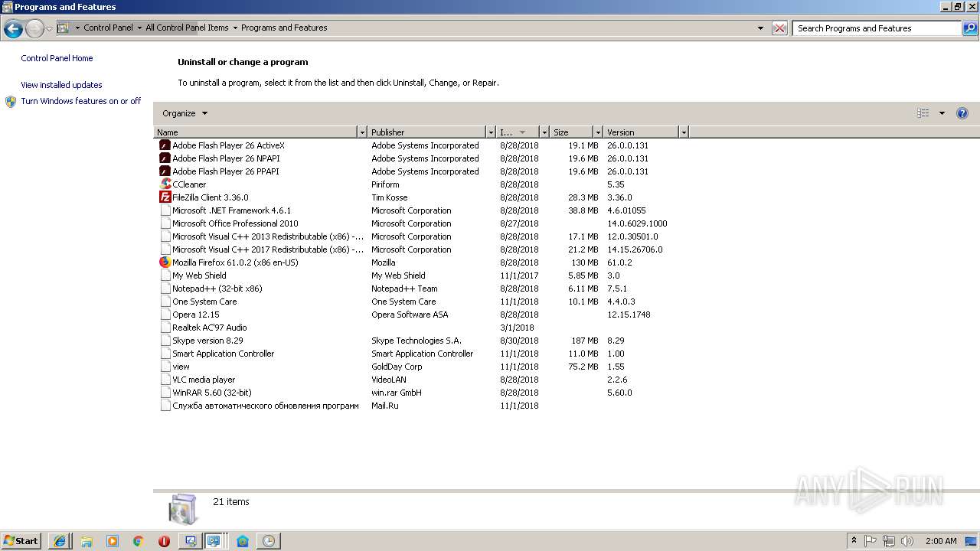The width and height of the screenshot is (980, 551).
Task: Sort by the Version column header
Action: click(642, 132)
